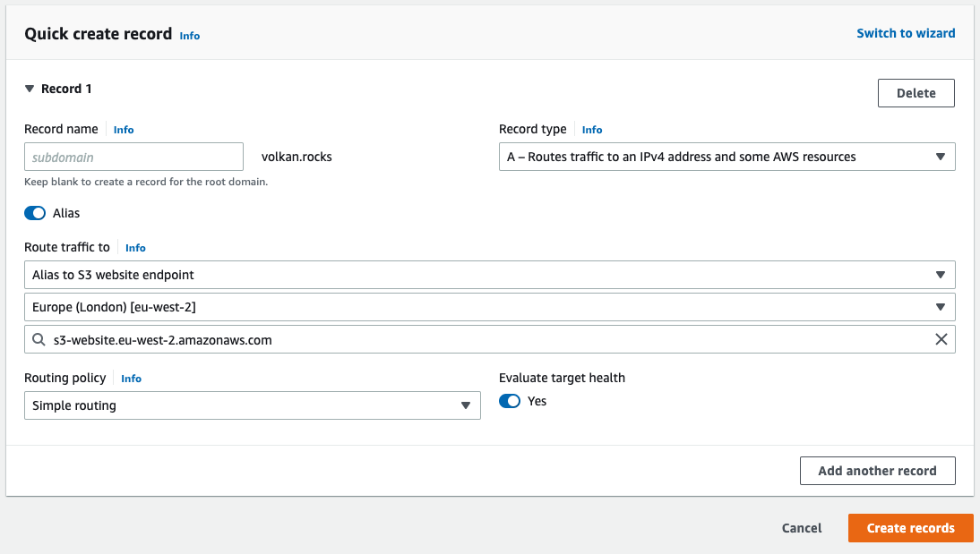Cancel the record creation
Image resolution: width=980 pixels, height=554 pixels.
tap(801, 528)
